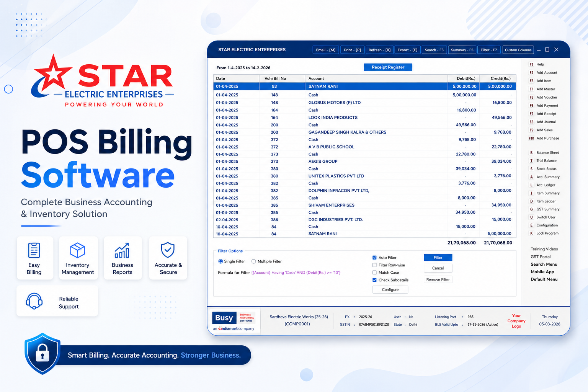Open the Training Videos link
588x392 pixels.
click(544, 249)
